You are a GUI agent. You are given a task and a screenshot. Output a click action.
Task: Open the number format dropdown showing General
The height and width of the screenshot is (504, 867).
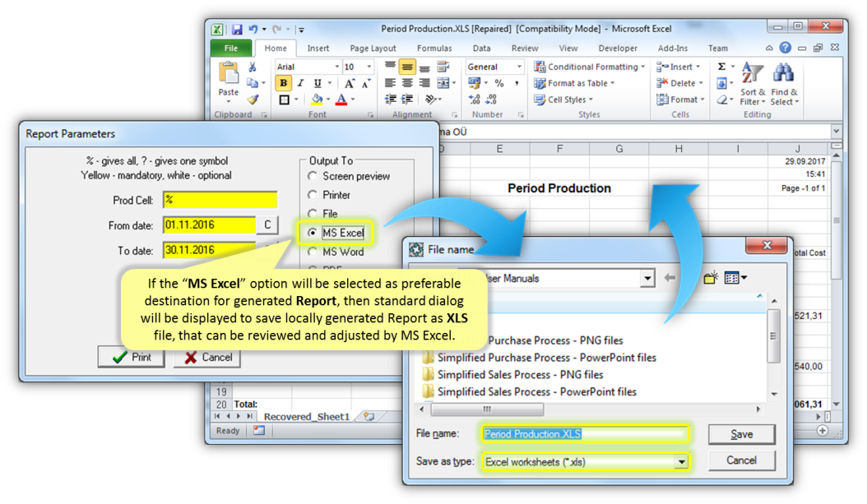(x=519, y=67)
